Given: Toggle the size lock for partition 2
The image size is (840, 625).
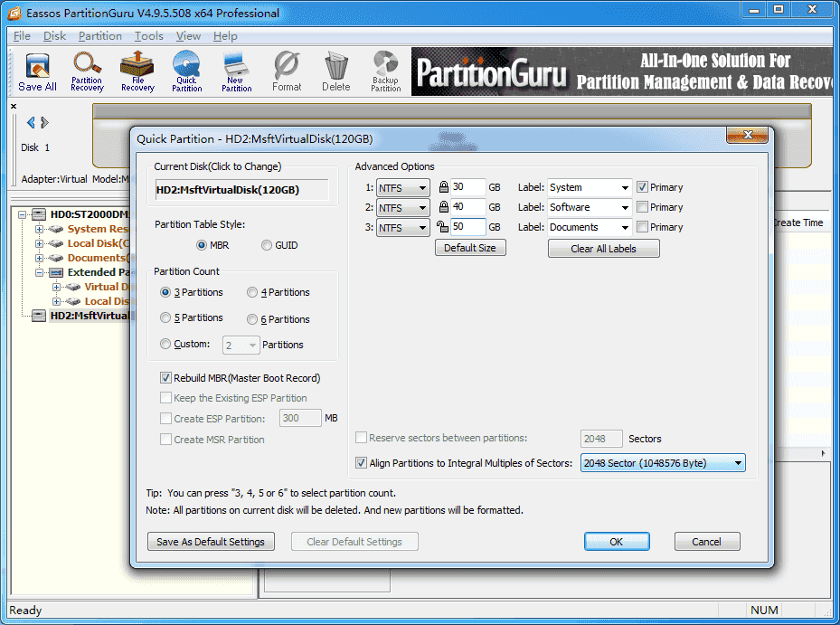Looking at the screenshot, I should 444,207.
